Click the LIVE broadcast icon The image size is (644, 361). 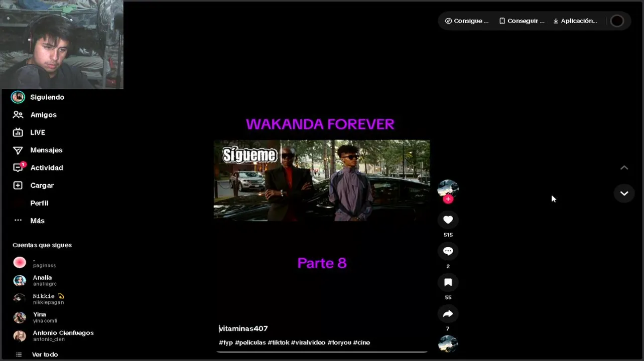(x=18, y=132)
